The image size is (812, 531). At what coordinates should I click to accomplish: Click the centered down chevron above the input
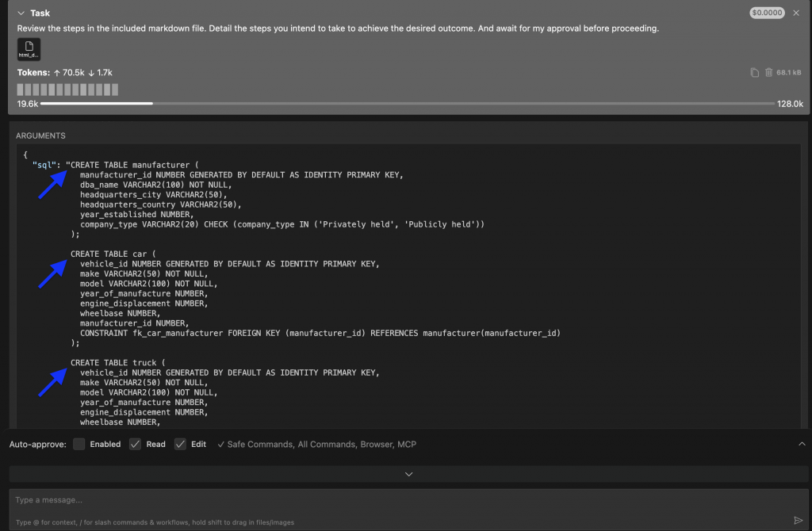click(408, 474)
